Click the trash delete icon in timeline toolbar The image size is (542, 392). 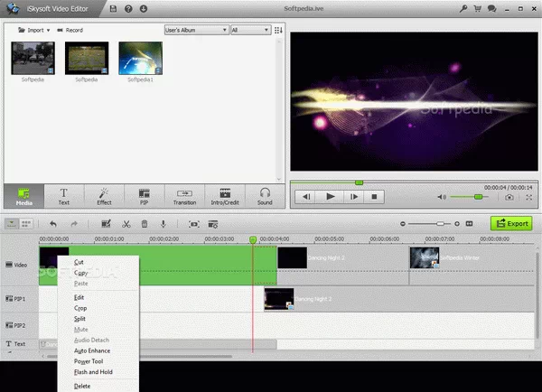145,224
